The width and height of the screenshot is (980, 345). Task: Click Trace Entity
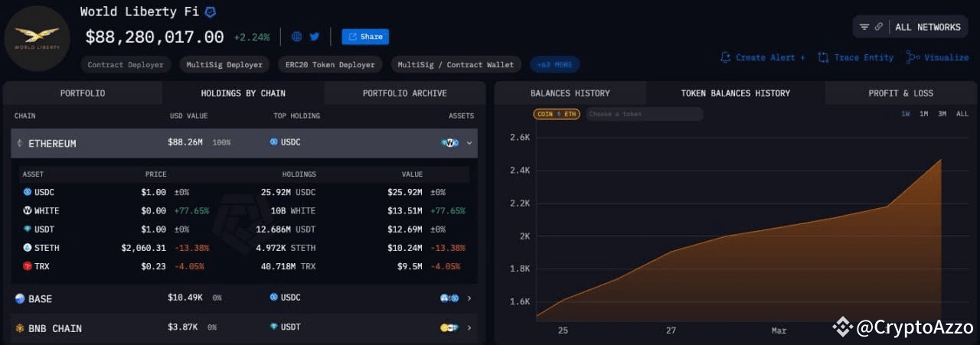855,57
